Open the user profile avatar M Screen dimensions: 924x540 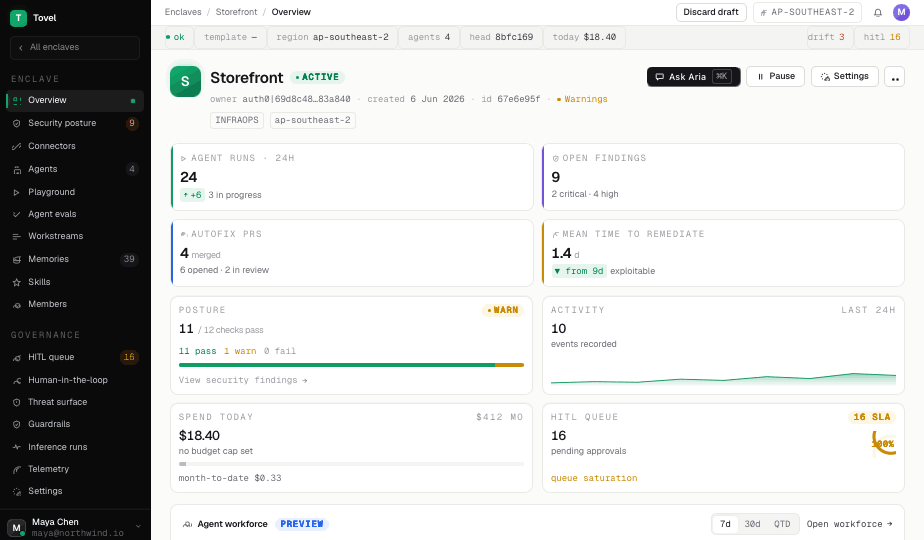tap(901, 12)
